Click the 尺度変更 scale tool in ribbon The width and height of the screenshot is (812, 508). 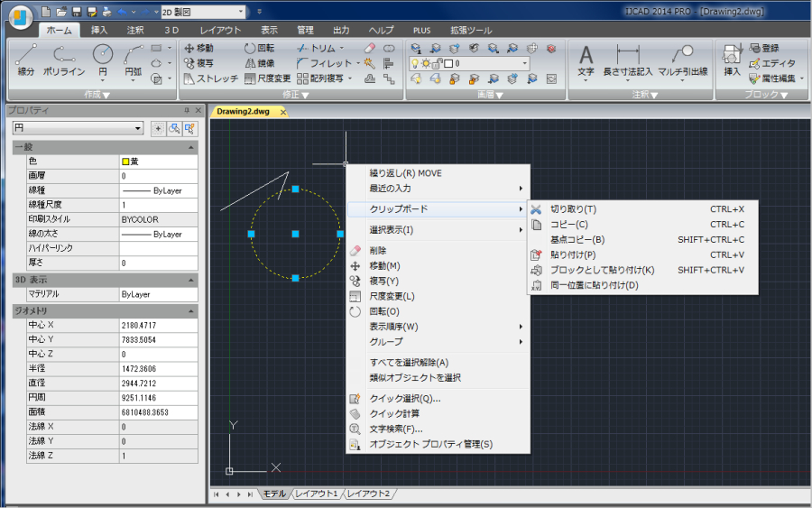(x=267, y=79)
